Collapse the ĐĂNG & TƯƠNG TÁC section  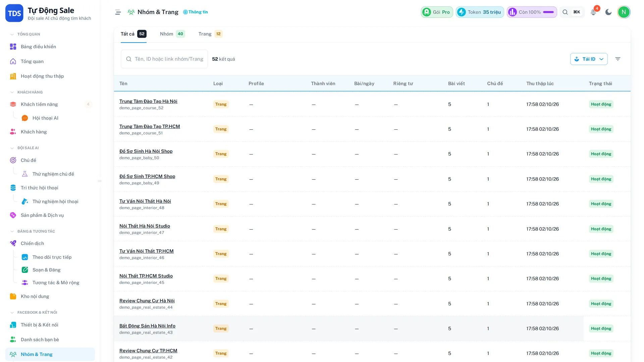coord(33,231)
